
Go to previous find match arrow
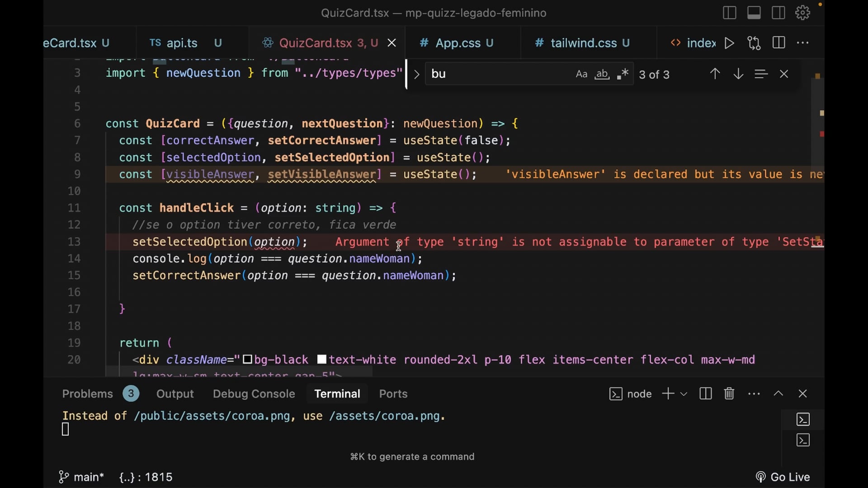click(x=715, y=74)
